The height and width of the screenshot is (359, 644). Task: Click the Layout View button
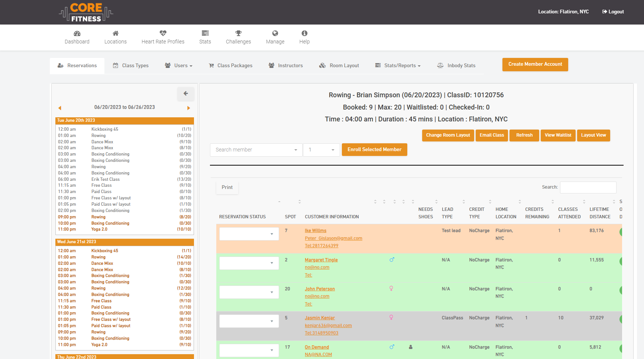[593, 135]
